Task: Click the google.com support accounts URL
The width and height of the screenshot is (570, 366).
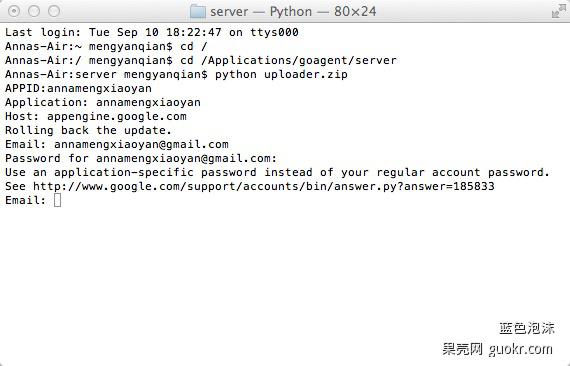Action: point(264,186)
